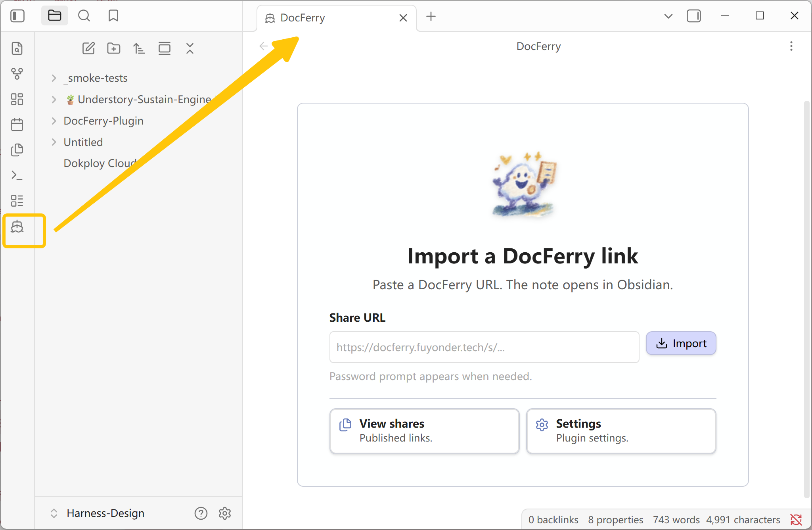The image size is (812, 530).
Task: Open command palette terminal icon
Action: [17, 175]
